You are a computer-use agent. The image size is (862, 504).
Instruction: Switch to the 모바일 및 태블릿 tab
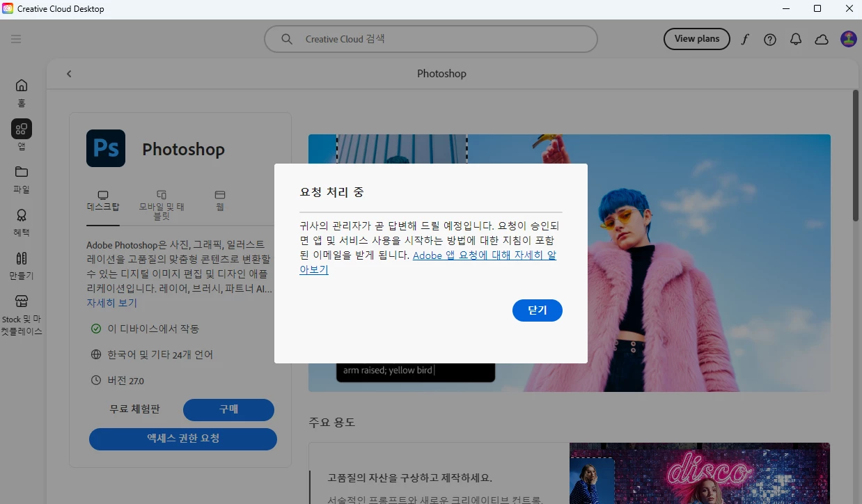pos(162,205)
